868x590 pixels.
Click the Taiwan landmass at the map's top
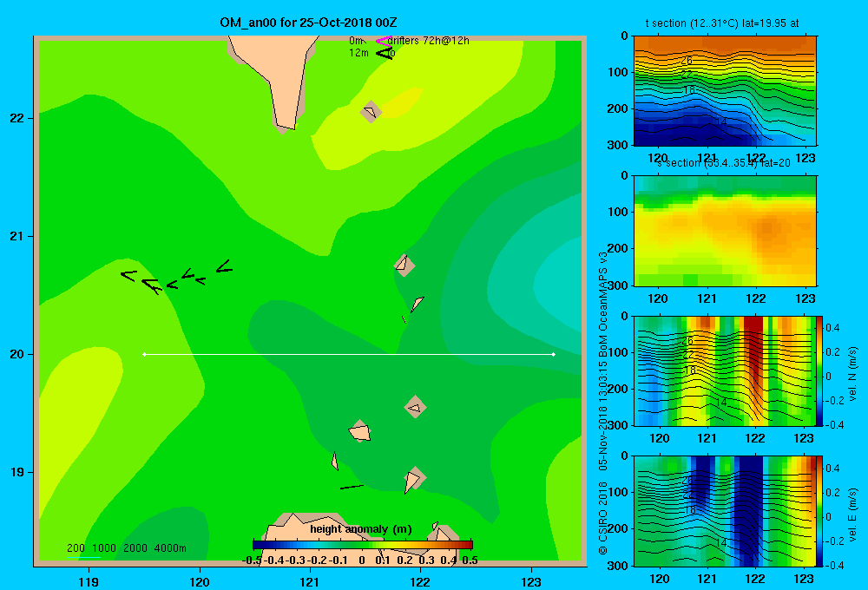[x=279, y=77]
